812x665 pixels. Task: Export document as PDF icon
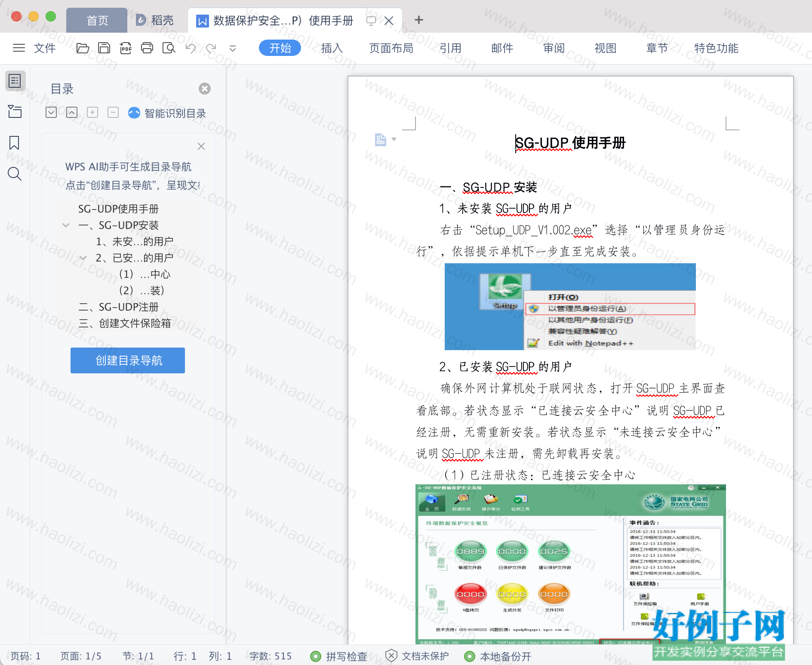[126, 48]
